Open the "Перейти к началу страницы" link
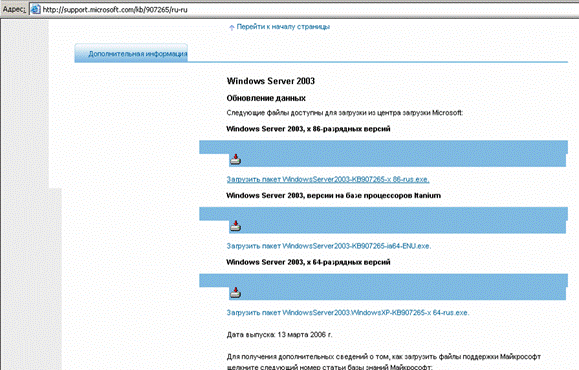The width and height of the screenshot is (579, 370). pyautogui.click(x=283, y=27)
